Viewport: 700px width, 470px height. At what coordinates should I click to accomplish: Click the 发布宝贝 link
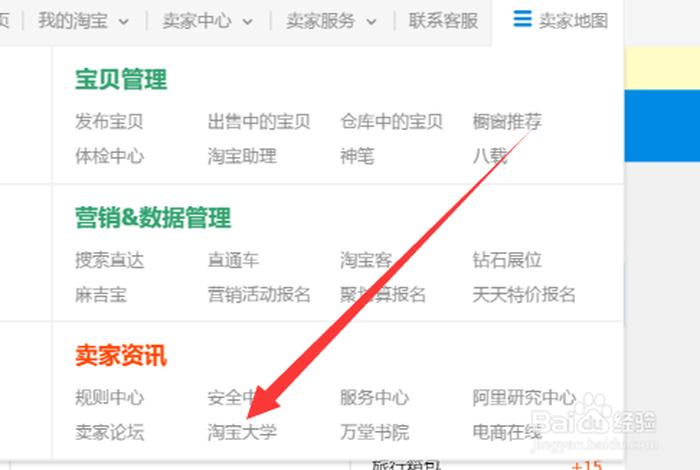click(109, 121)
